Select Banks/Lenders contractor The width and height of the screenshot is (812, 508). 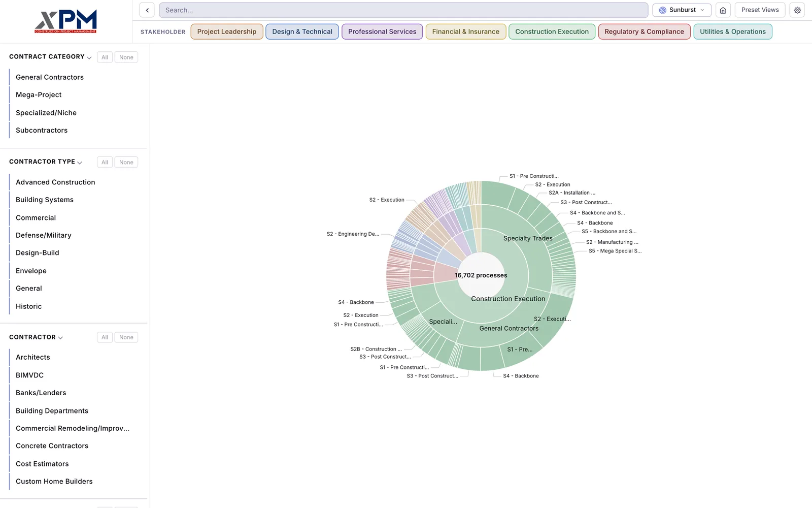click(41, 393)
